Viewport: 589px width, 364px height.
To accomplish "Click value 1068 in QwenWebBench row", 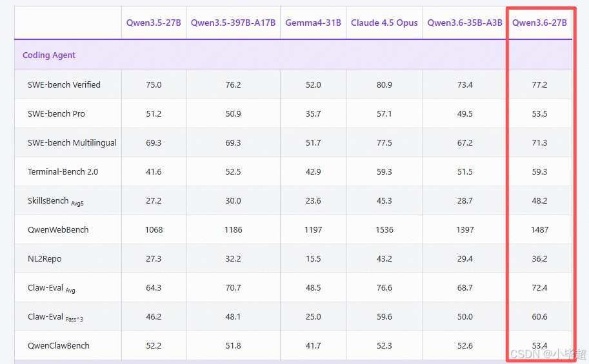I will (154, 229).
